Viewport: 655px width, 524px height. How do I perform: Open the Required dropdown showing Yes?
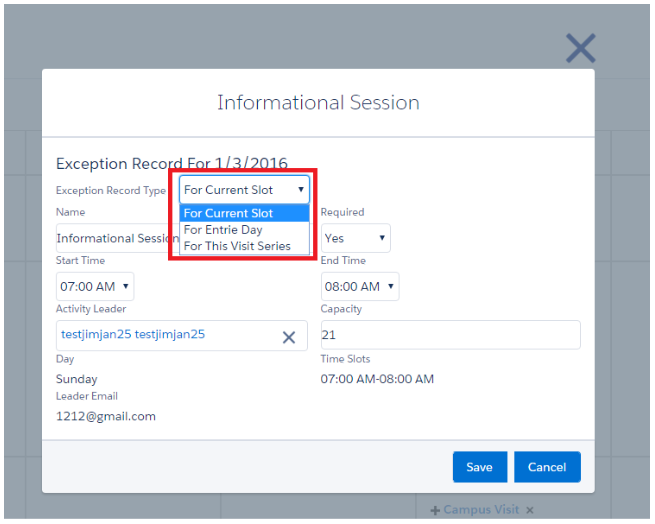(x=355, y=239)
